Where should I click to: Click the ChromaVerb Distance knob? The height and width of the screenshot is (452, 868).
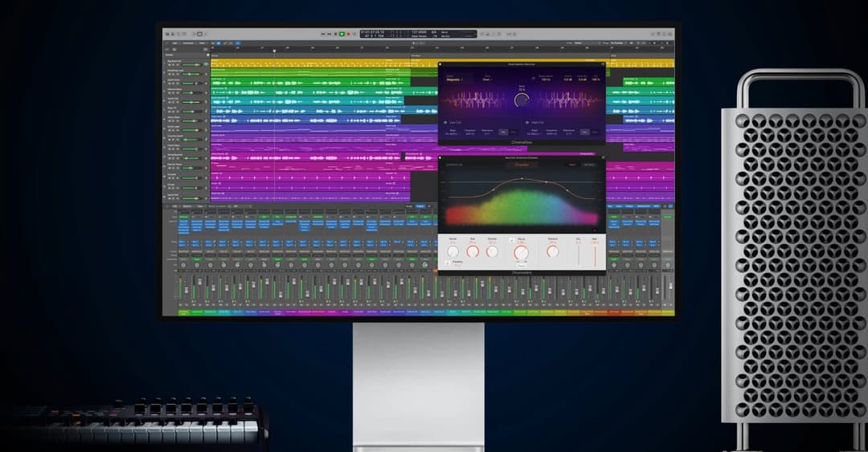tap(552, 251)
